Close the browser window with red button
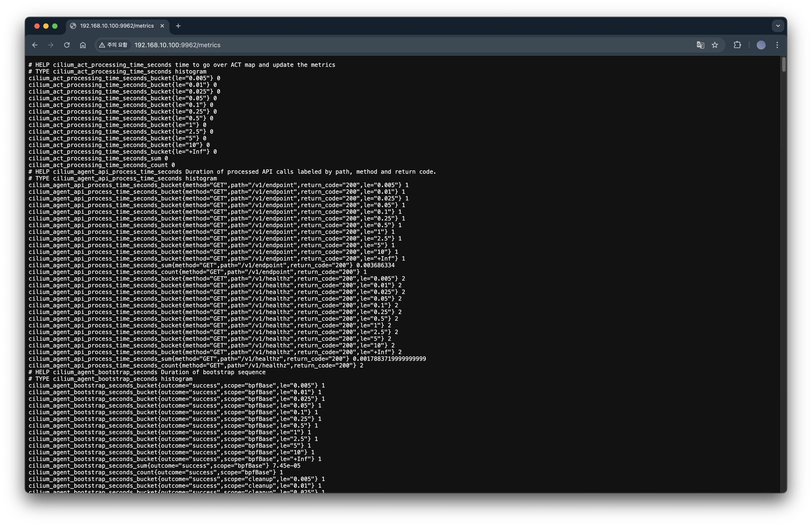Image resolution: width=812 pixels, height=526 pixels. click(37, 26)
